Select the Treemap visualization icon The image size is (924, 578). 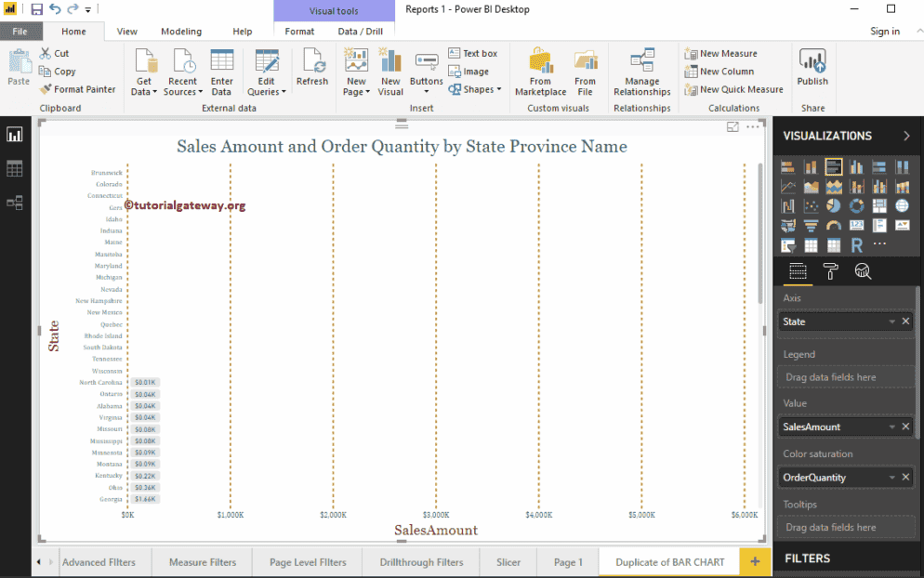click(x=879, y=206)
